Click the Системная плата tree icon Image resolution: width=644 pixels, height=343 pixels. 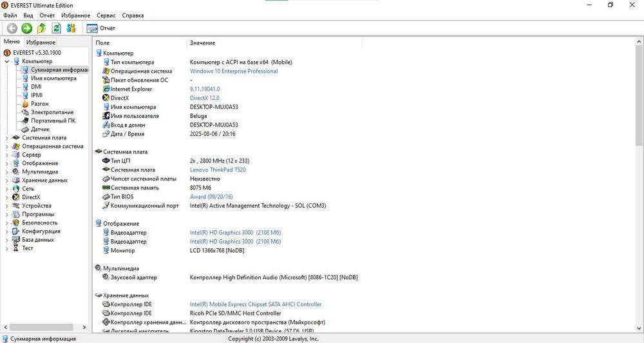coord(16,138)
